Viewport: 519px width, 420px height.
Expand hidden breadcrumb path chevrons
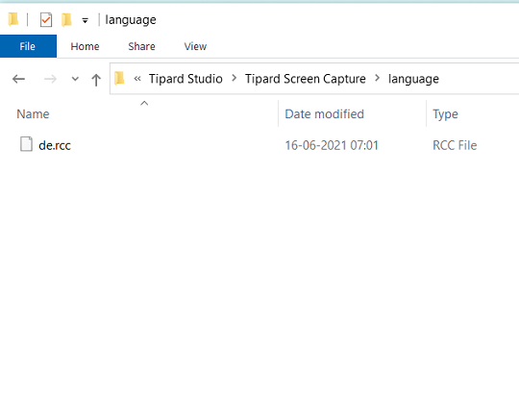[137, 79]
